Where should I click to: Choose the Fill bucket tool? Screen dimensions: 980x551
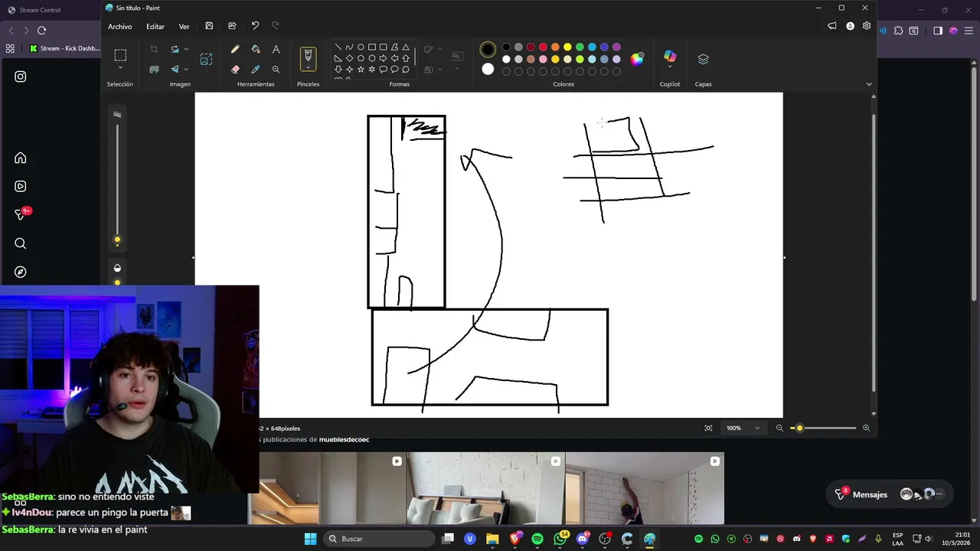point(256,49)
